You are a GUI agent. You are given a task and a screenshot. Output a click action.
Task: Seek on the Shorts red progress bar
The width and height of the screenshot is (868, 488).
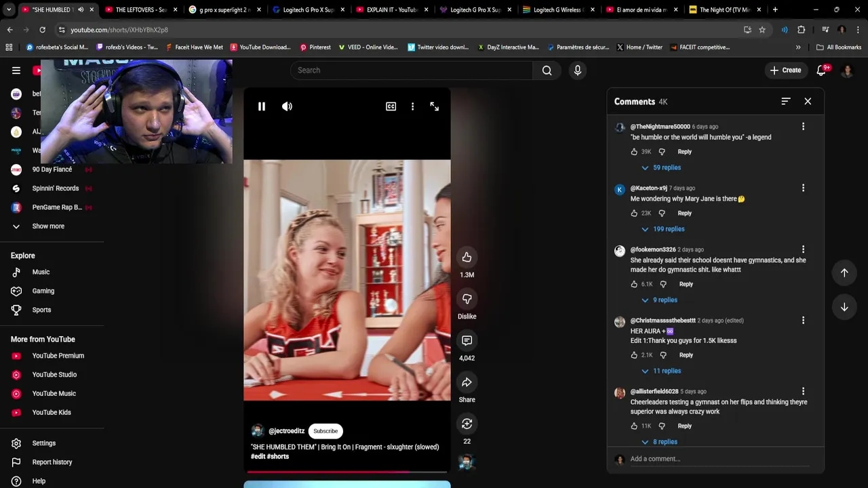[347, 472]
